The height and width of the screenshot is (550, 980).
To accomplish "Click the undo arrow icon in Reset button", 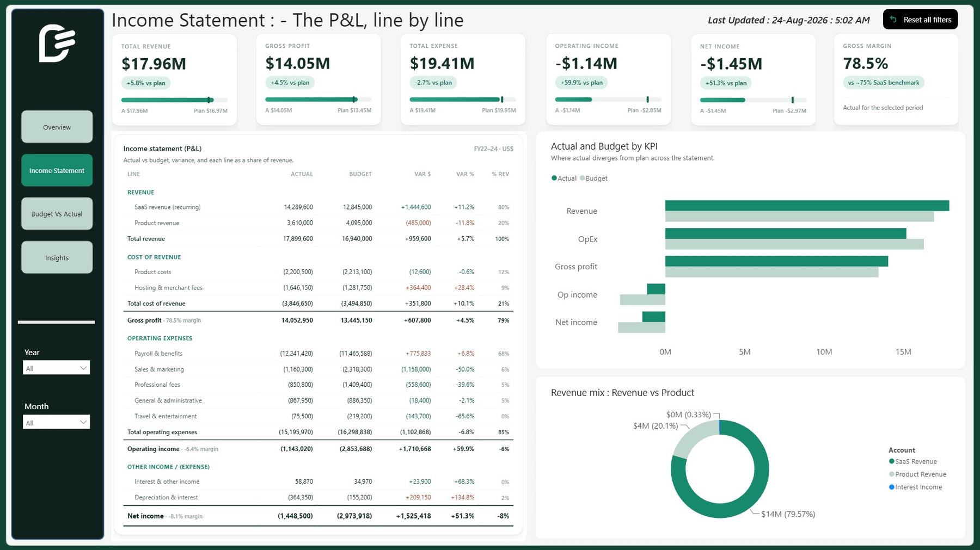I will (x=893, y=20).
